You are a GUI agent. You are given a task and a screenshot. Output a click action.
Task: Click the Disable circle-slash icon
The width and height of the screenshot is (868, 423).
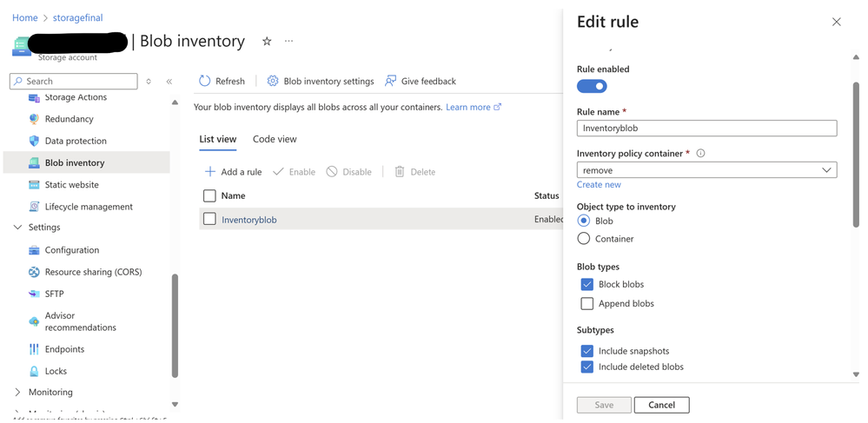332,172
